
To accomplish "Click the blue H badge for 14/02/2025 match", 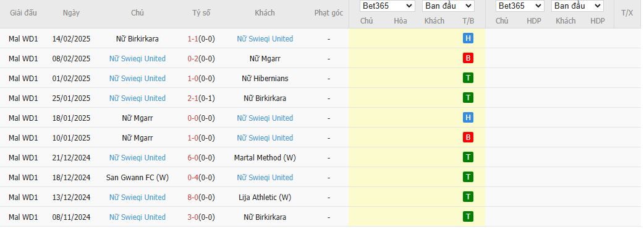I will [468, 38].
